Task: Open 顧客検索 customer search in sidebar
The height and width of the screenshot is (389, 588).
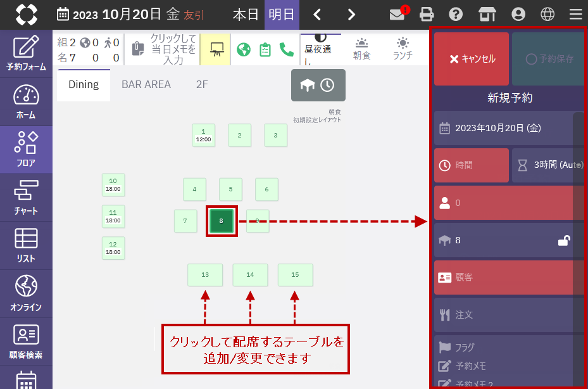Action: pyautogui.click(x=26, y=340)
